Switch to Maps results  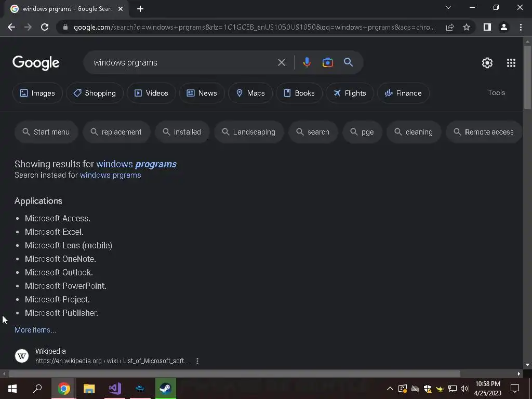tap(250, 93)
